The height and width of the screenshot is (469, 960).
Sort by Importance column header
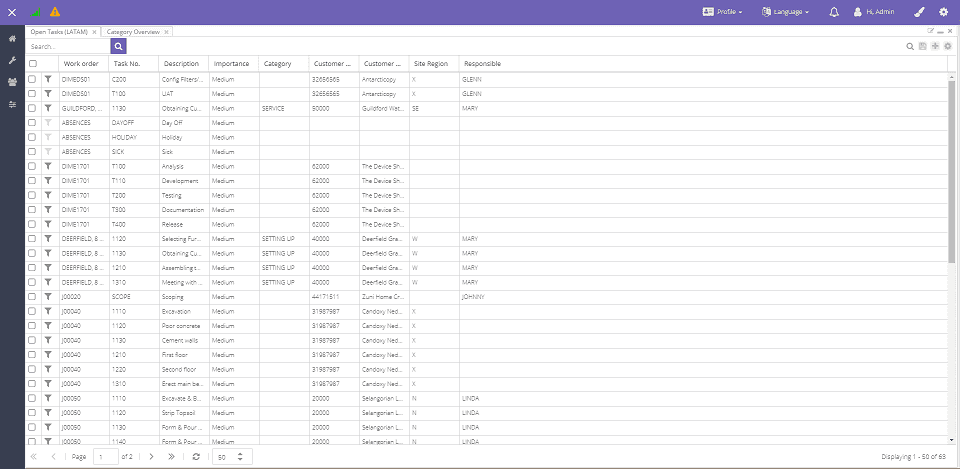[x=233, y=64]
